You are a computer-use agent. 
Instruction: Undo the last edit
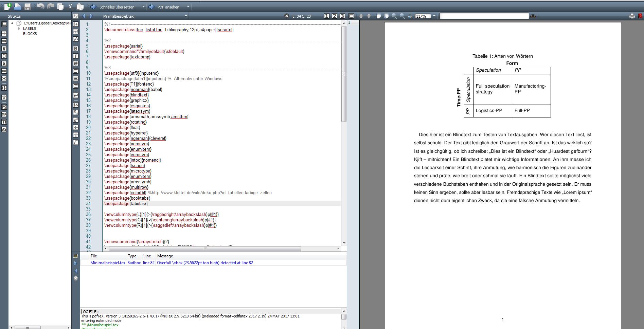click(40, 6)
